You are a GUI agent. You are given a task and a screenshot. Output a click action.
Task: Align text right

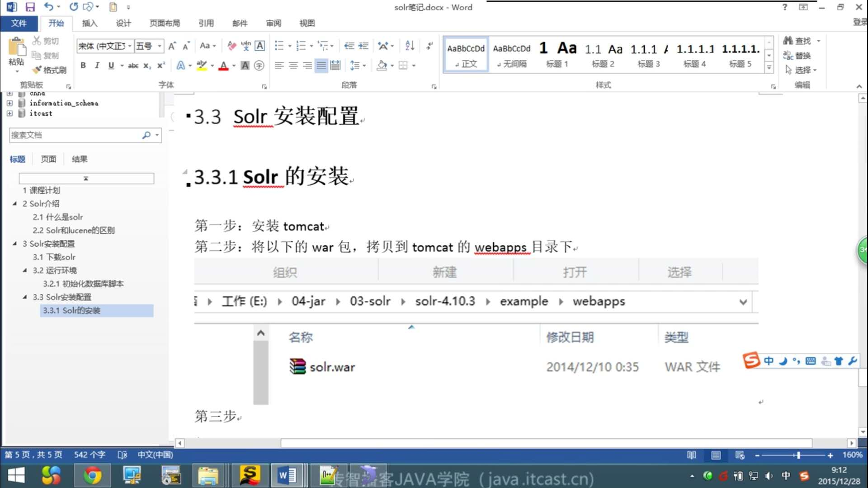[307, 66]
